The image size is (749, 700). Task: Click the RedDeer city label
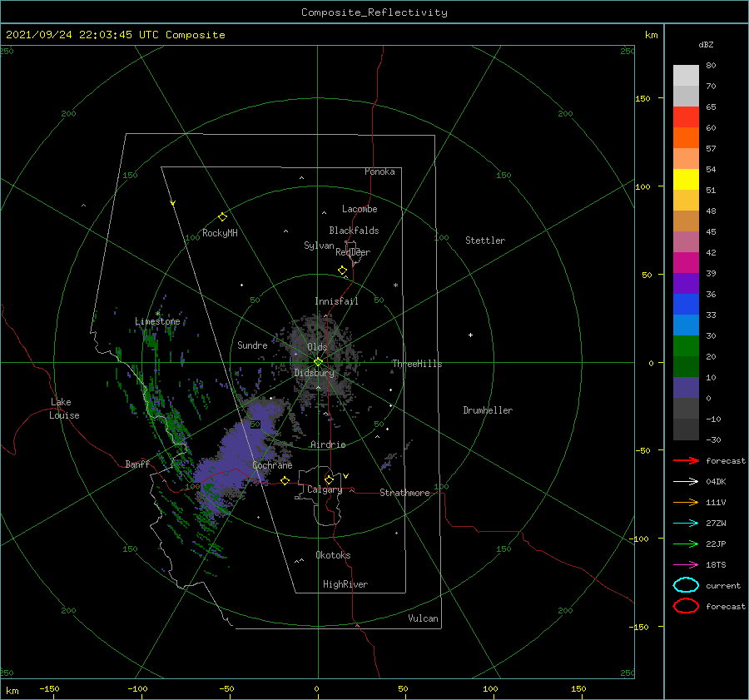[353, 252]
